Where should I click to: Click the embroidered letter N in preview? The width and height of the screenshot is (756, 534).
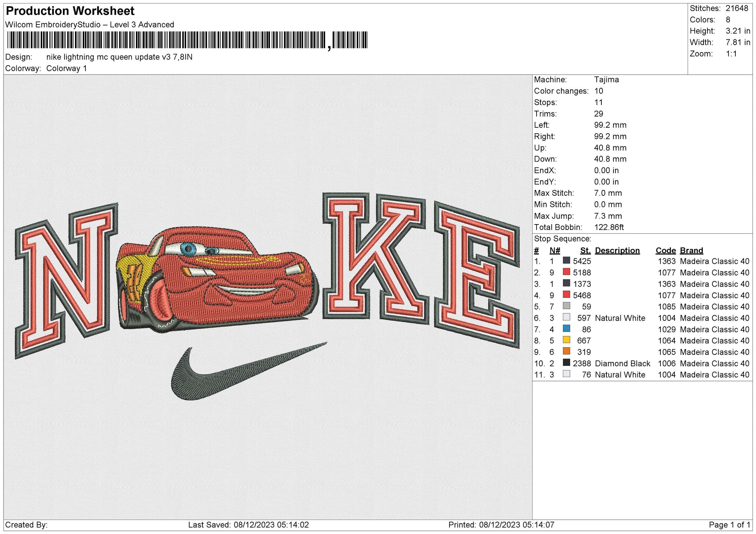tap(66, 280)
